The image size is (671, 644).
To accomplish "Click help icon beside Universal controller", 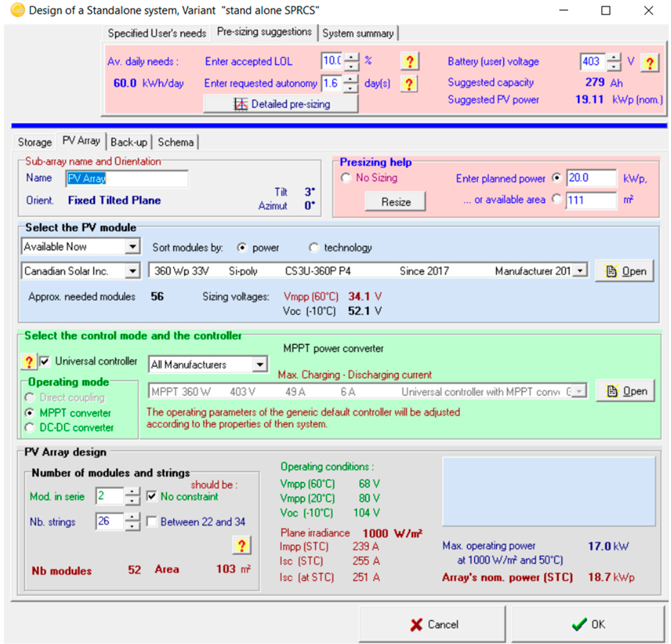I will [x=29, y=362].
